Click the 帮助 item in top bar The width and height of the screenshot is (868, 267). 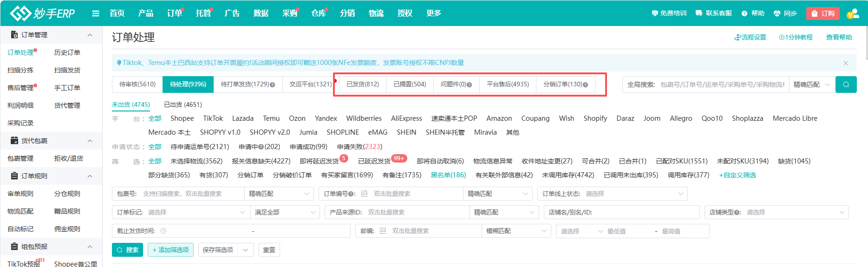coord(753,13)
